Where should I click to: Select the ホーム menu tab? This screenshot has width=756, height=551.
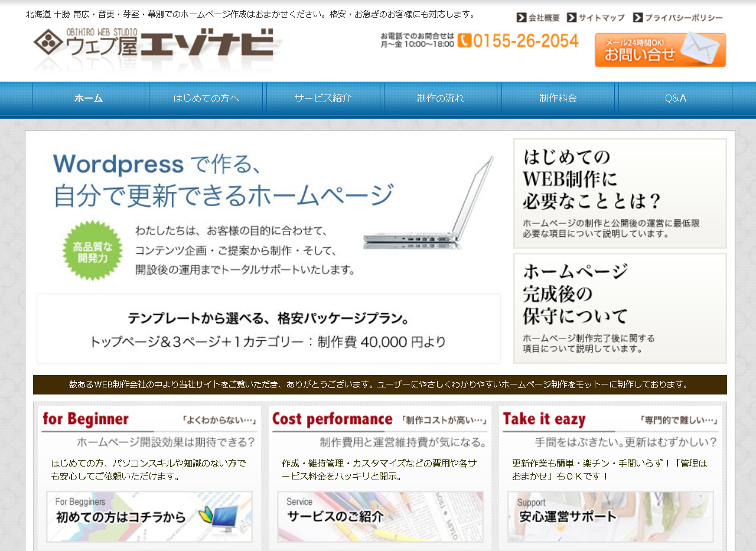(x=89, y=98)
